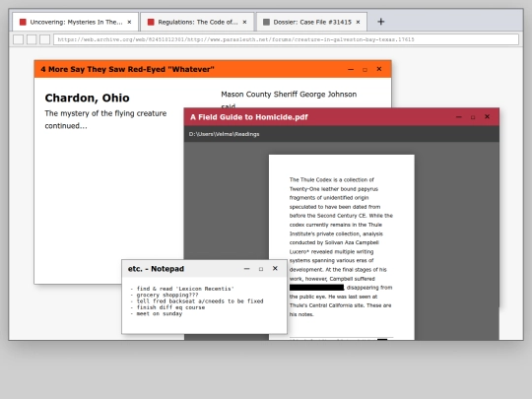This screenshot has height=399, width=532.
Task: Click 'tell fred backseat' note line
Action: (x=197, y=300)
